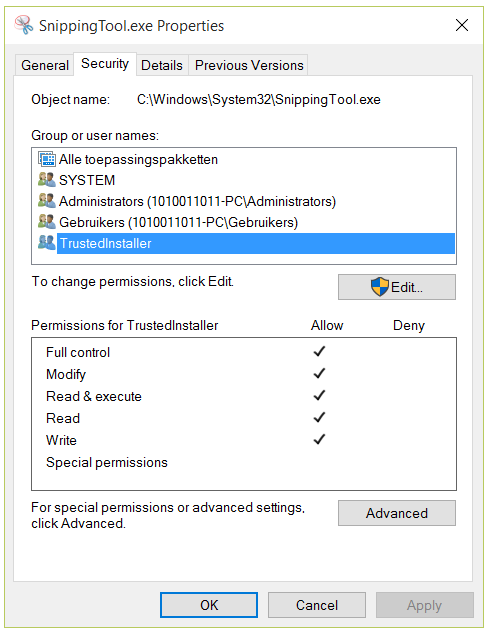Click the Full control Allow checkmark
490x634 pixels.
pos(319,351)
